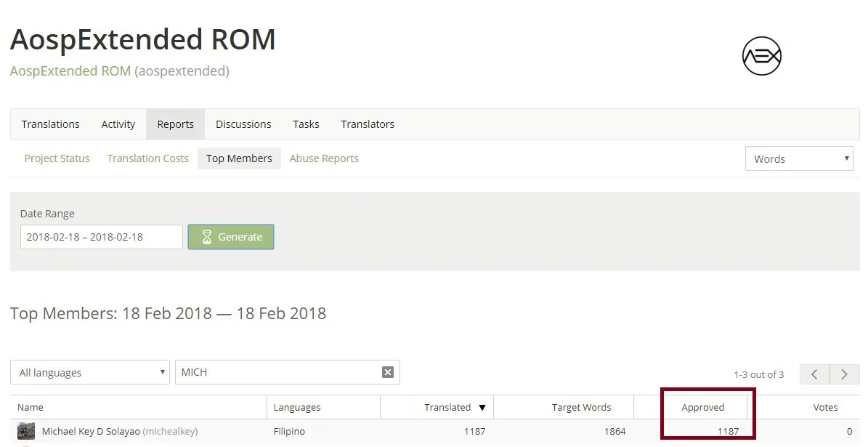Clear the MICH search field
868x447 pixels.
point(387,372)
